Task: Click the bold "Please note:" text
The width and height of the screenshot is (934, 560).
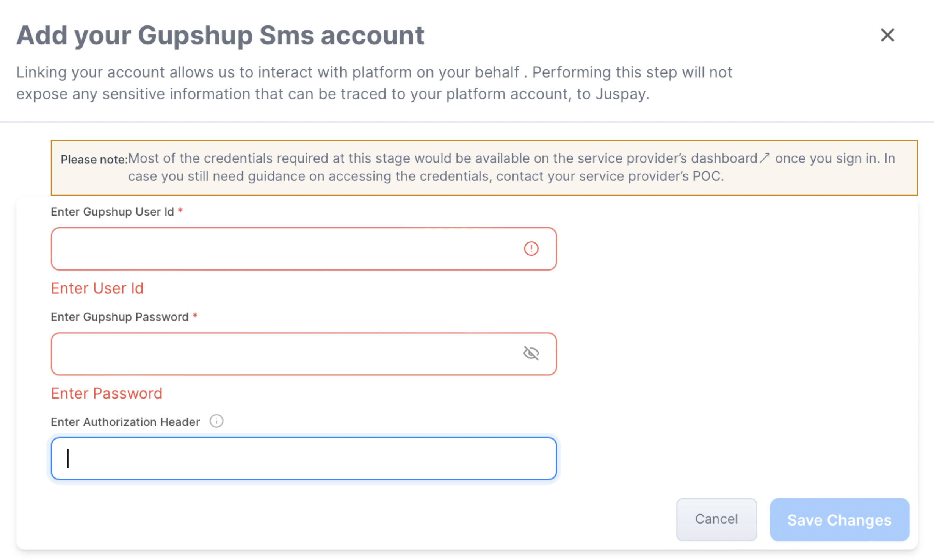Action: point(94,160)
